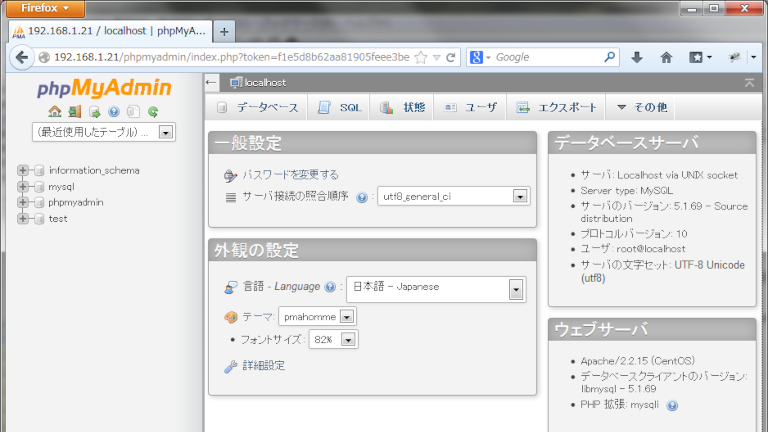This screenshot has height=432, width=768.
Task: Open the 日本語 - Japanese language dropdown
Action: tap(436, 289)
